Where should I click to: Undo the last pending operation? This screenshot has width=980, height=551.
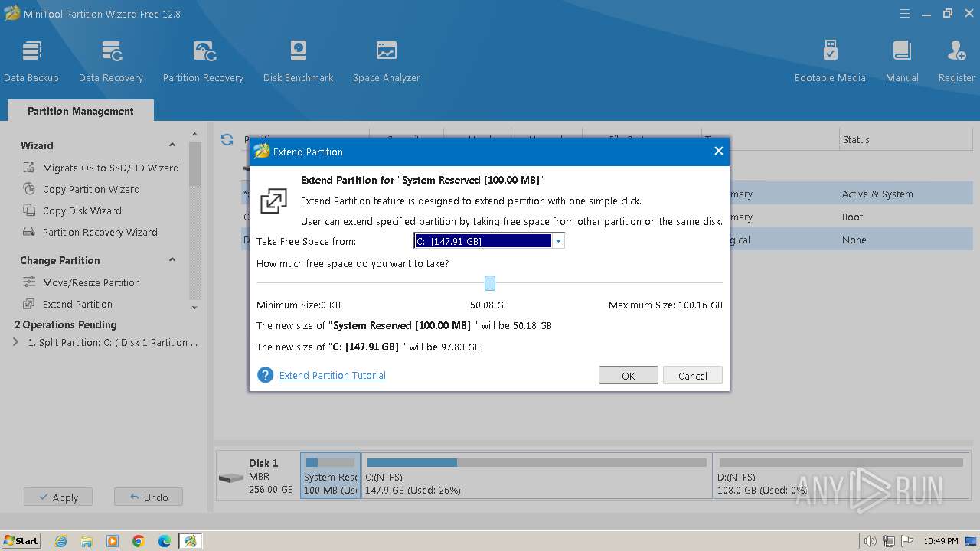point(149,497)
